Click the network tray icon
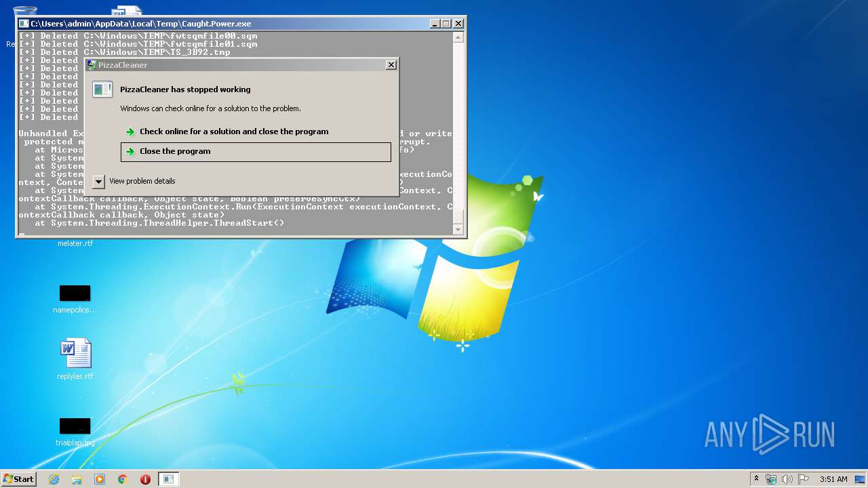The height and width of the screenshot is (488, 868). click(771, 479)
